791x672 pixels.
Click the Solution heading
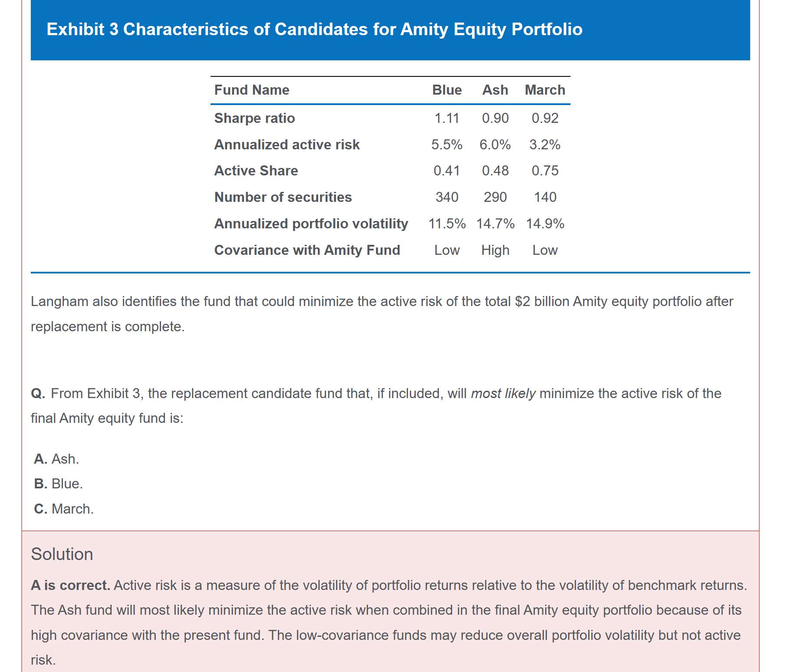pos(62,554)
